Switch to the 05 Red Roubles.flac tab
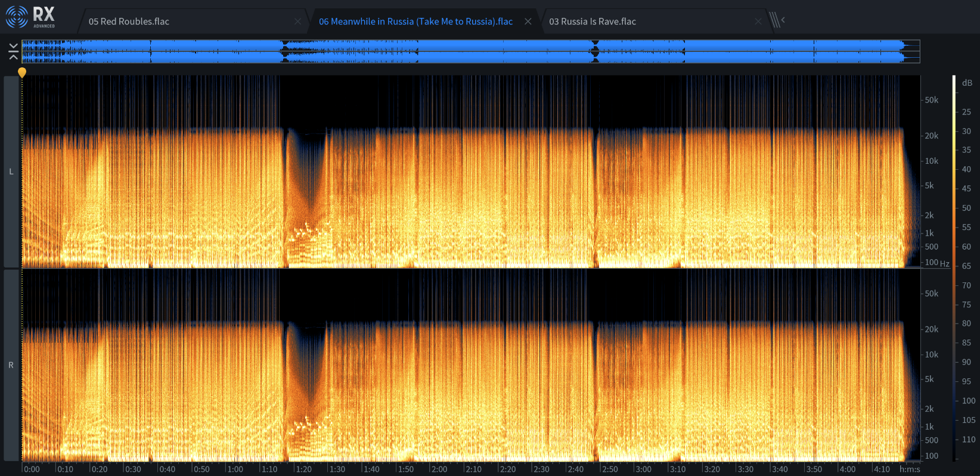 pyautogui.click(x=129, y=21)
